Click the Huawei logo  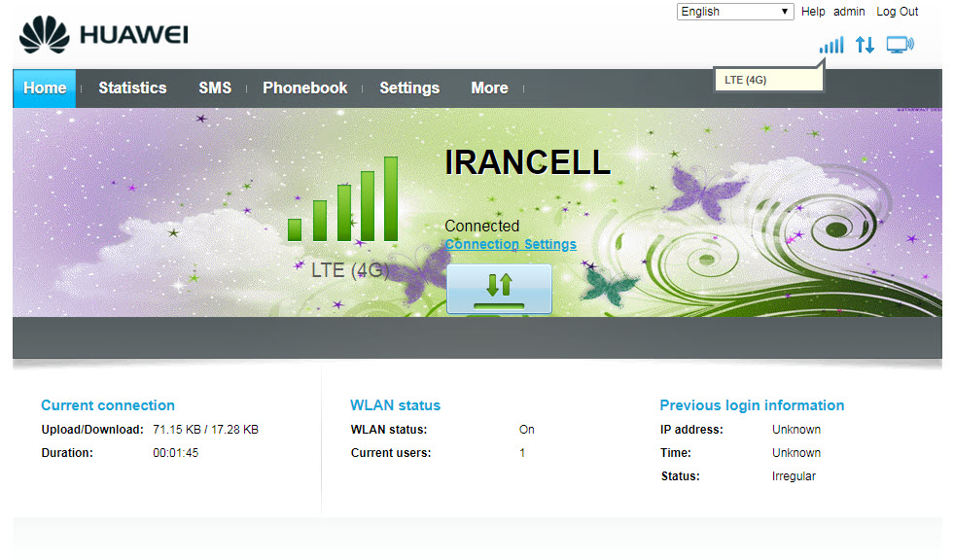pos(104,34)
